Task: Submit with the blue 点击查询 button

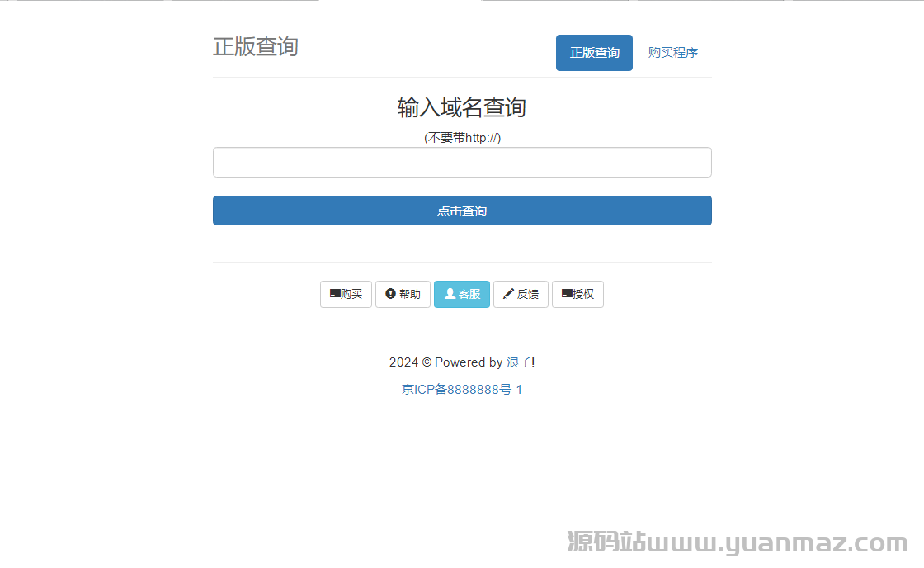Action: click(462, 211)
